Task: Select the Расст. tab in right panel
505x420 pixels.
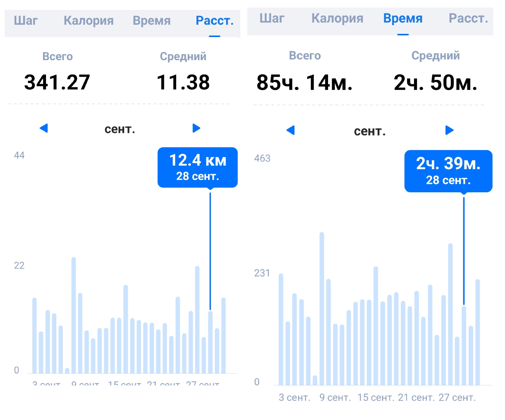Action: [x=468, y=18]
